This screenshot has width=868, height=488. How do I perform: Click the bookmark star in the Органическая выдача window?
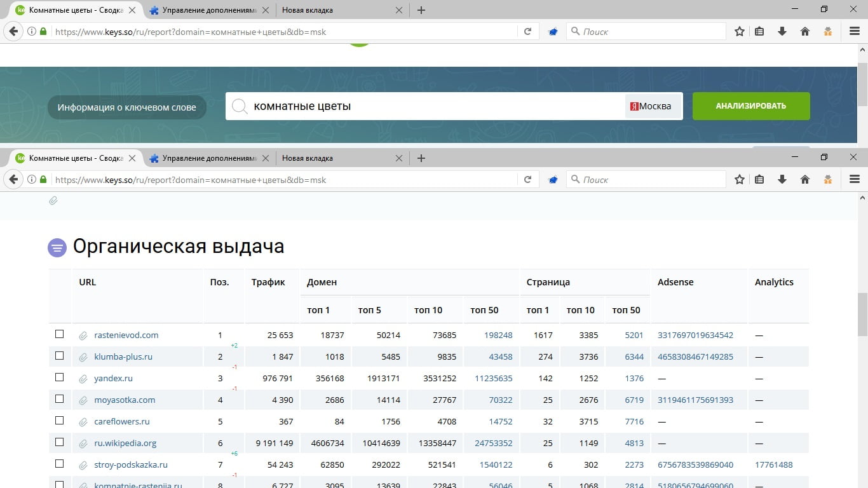pos(740,180)
